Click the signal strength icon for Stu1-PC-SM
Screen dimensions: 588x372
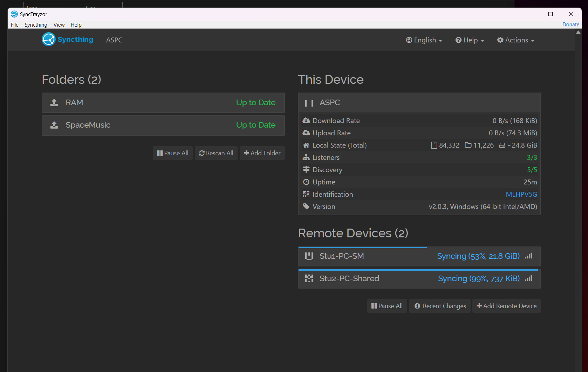(x=528, y=256)
